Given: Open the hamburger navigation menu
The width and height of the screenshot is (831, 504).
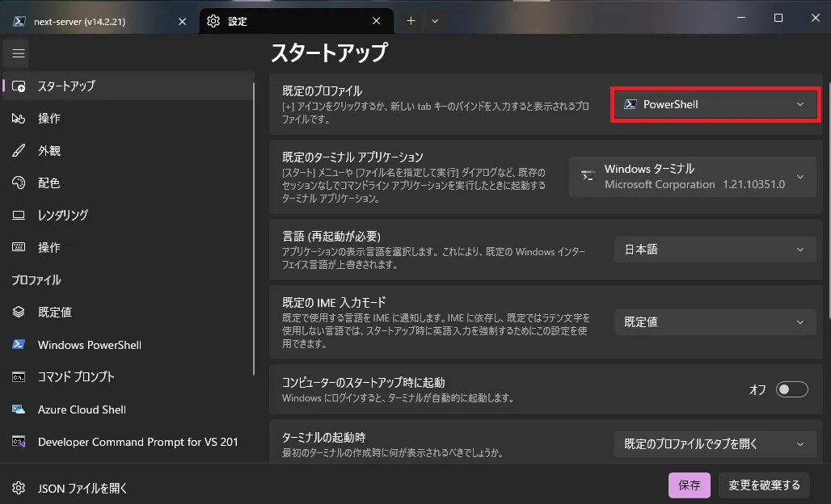Looking at the screenshot, I should click(x=19, y=53).
